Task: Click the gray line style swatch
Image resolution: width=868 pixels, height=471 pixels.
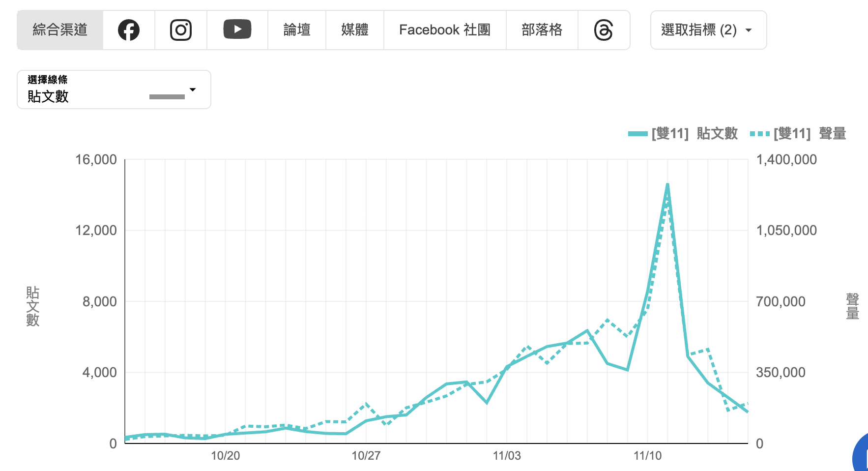Action: pyautogui.click(x=167, y=97)
